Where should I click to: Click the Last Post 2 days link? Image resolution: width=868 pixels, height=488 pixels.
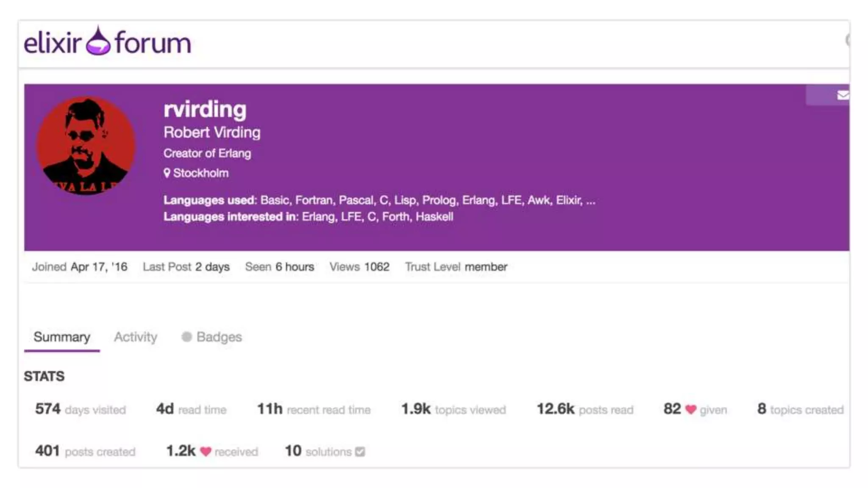(186, 267)
